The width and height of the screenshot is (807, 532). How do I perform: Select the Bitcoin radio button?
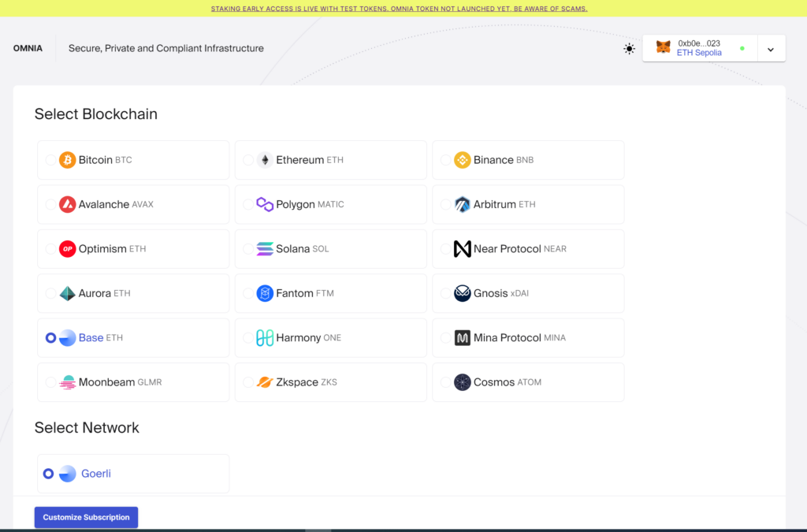click(50, 160)
